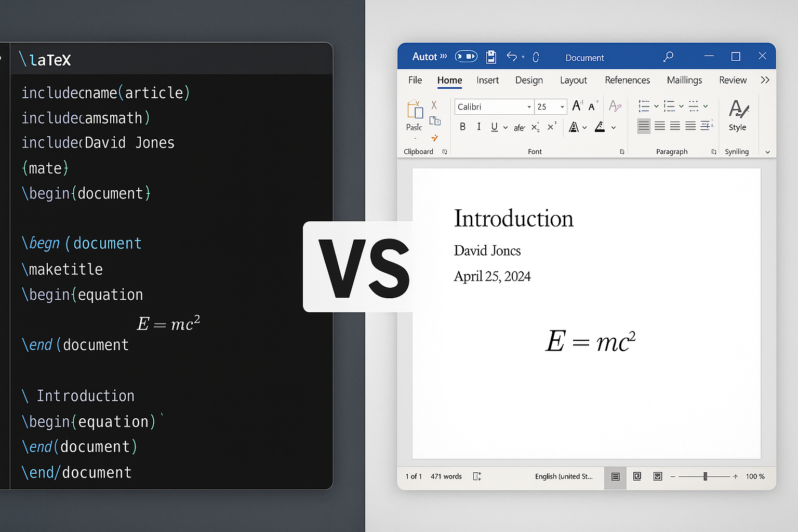Apply a bulleted list
Image resolution: width=798 pixels, height=532 pixels.
pyautogui.click(x=644, y=106)
